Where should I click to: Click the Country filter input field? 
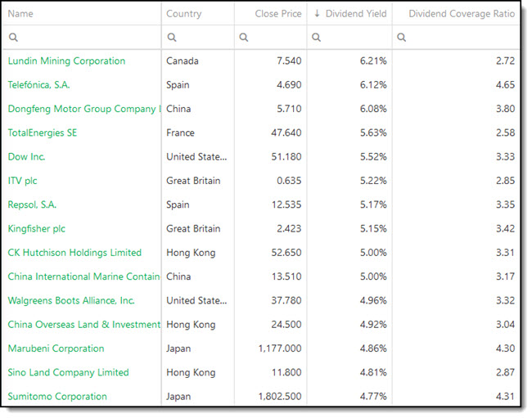click(x=198, y=38)
